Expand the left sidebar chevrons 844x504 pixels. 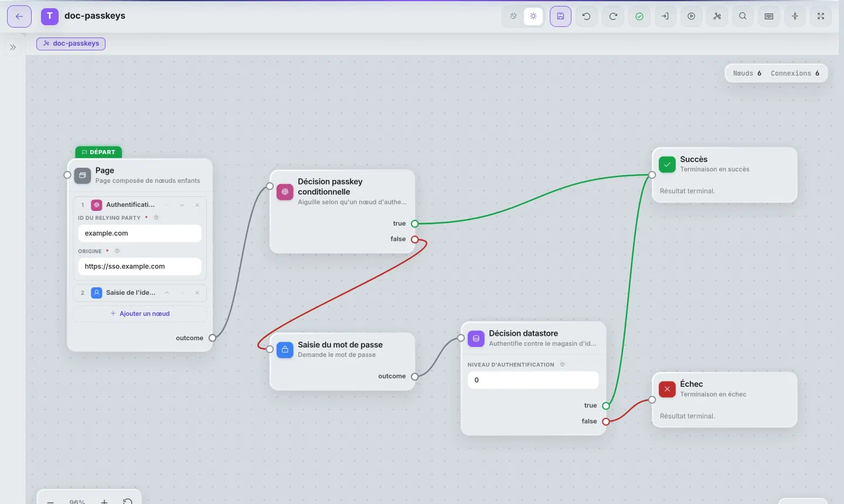coord(13,47)
